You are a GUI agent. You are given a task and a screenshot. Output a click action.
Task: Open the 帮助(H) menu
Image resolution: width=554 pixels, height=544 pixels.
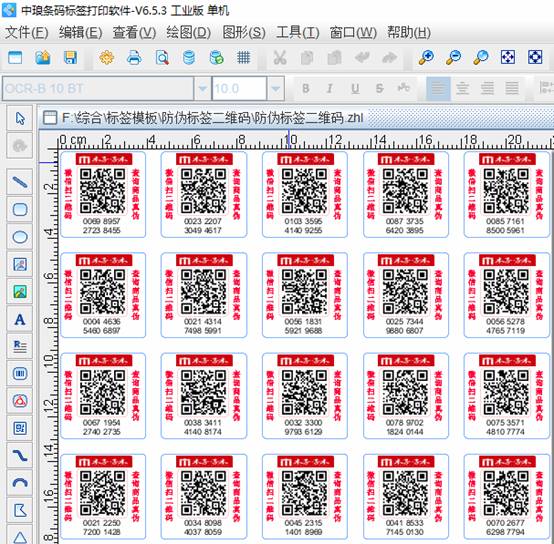(409, 32)
